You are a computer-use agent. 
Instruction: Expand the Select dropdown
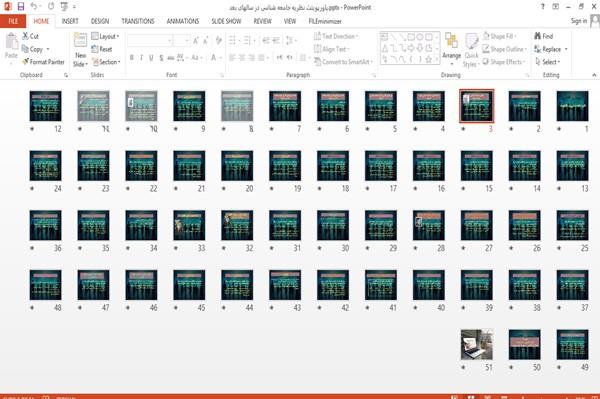click(x=548, y=62)
